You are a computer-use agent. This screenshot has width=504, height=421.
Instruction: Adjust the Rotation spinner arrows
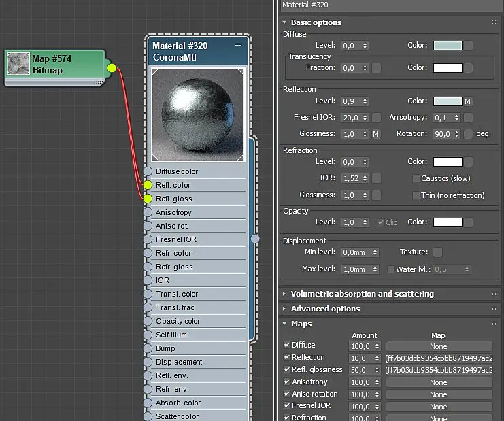[x=456, y=134]
